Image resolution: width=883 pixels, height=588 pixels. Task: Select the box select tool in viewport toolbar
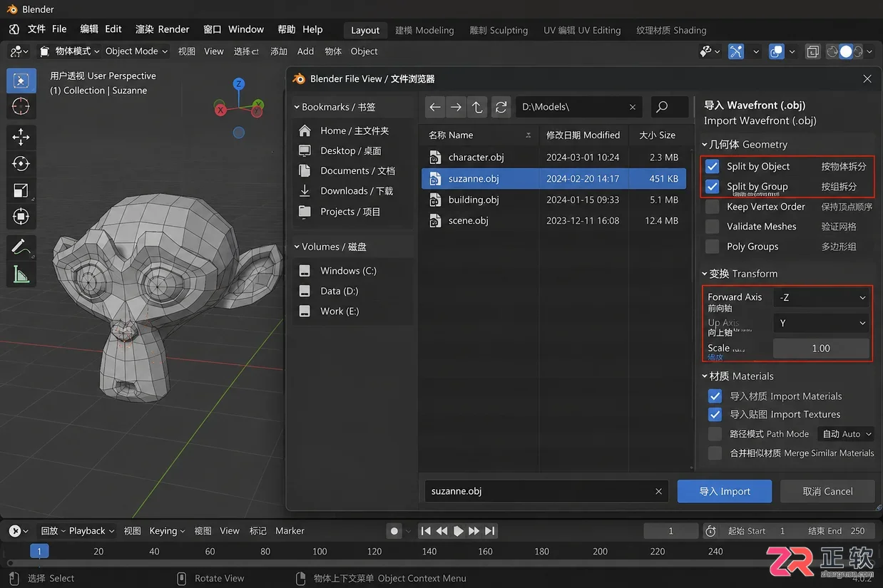click(21, 81)
